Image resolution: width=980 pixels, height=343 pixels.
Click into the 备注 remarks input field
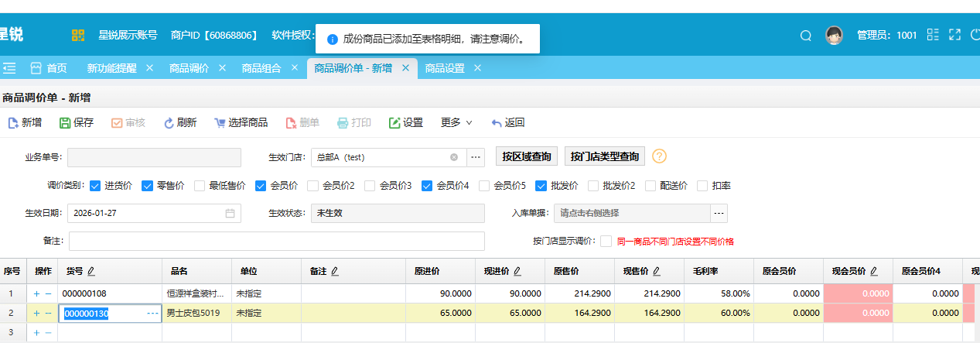click(276, 241)
